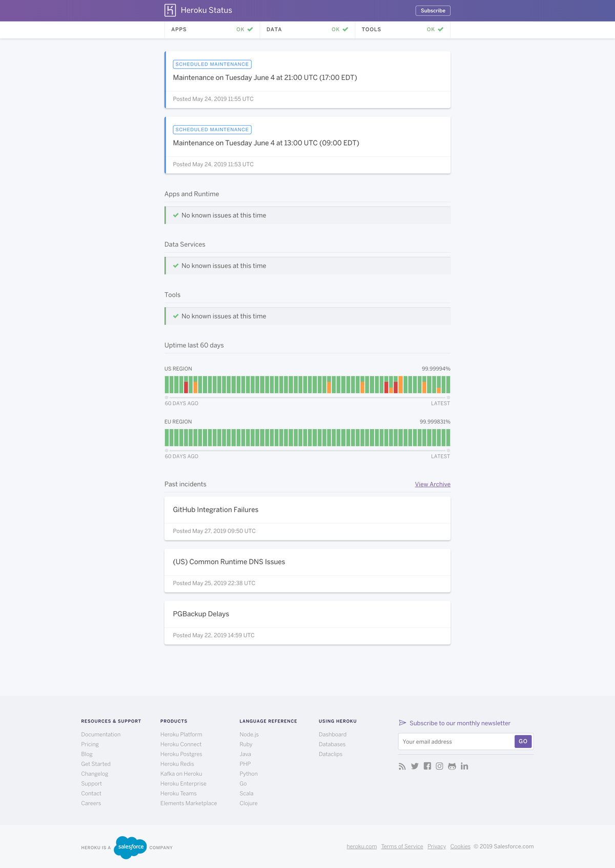Open the Blog footer link
Image resolution: width=615 pixels, height=868 pixels.
[x=87, y=754]
